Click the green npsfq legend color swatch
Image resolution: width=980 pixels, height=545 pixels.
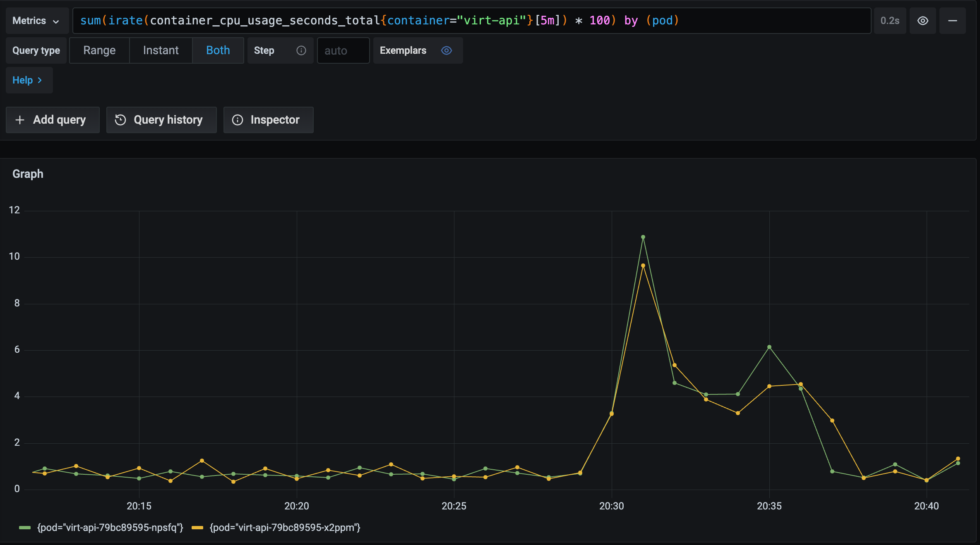pos(25,528)
